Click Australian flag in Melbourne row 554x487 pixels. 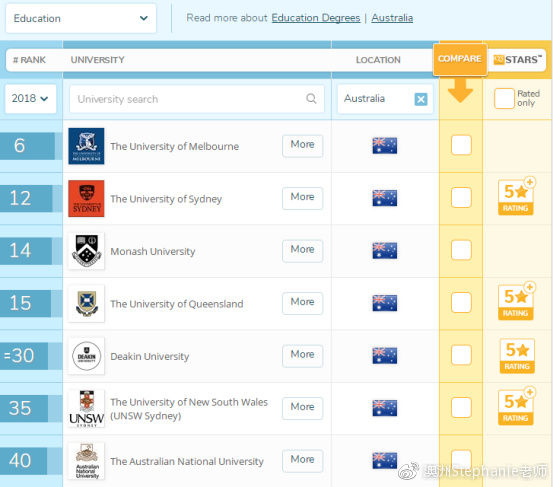pyautogui.click(x=384, y=145)
